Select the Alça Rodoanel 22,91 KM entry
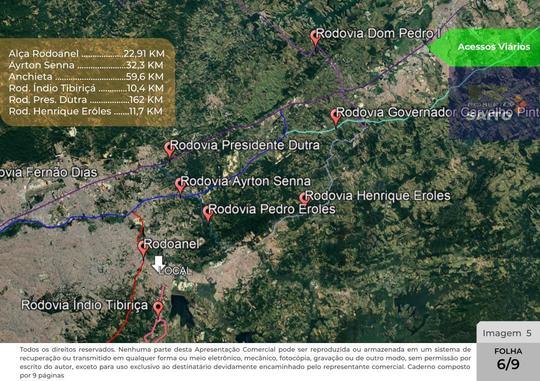The height and width of the screenshot is (381, 540). 86,54
